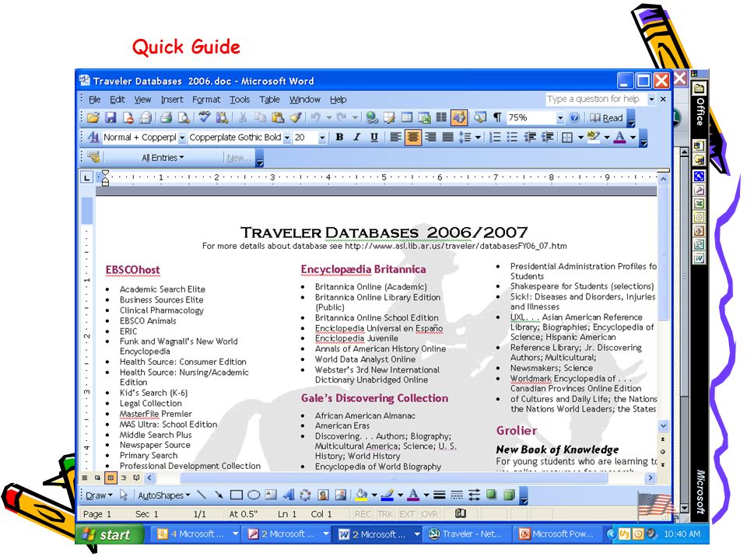Open the Edit menu
The width and height of the screenshot is (747, 560).
click(x=117, y=100)
